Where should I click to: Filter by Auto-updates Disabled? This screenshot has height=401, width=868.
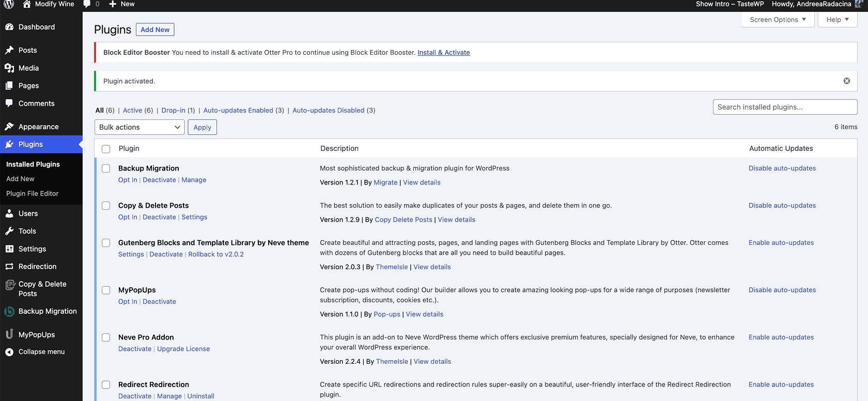[x=329, y=110]
